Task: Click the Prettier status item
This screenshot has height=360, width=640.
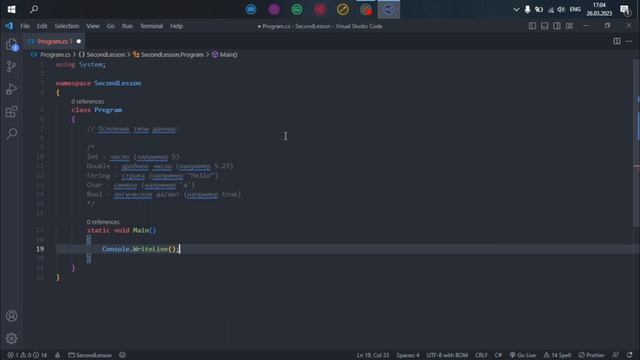Action: [591, 355]
